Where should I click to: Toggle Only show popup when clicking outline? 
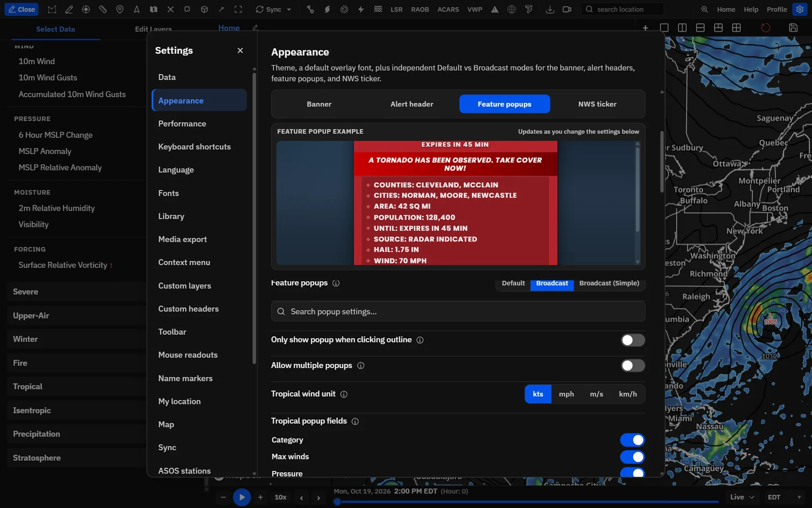coord(633,340)
